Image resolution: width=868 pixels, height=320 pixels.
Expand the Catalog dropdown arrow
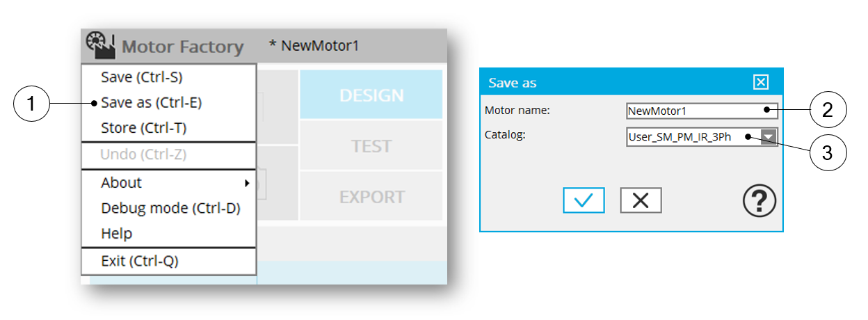(769, 137)
